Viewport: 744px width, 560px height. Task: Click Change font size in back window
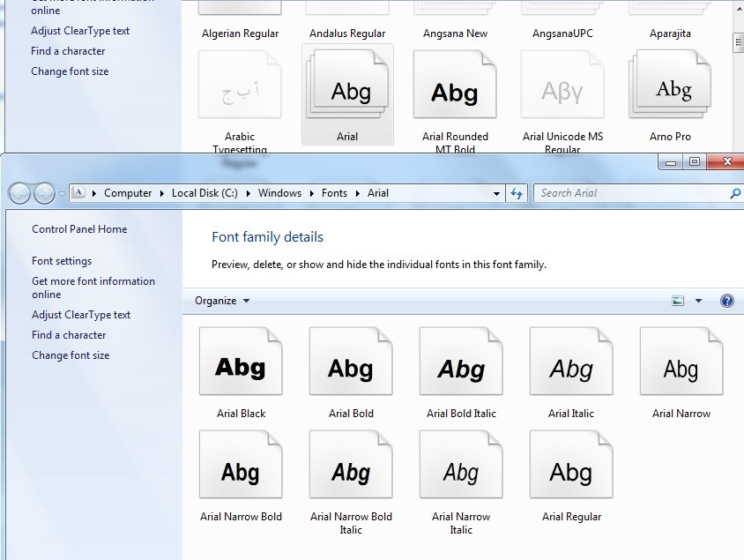coord(70,71)
